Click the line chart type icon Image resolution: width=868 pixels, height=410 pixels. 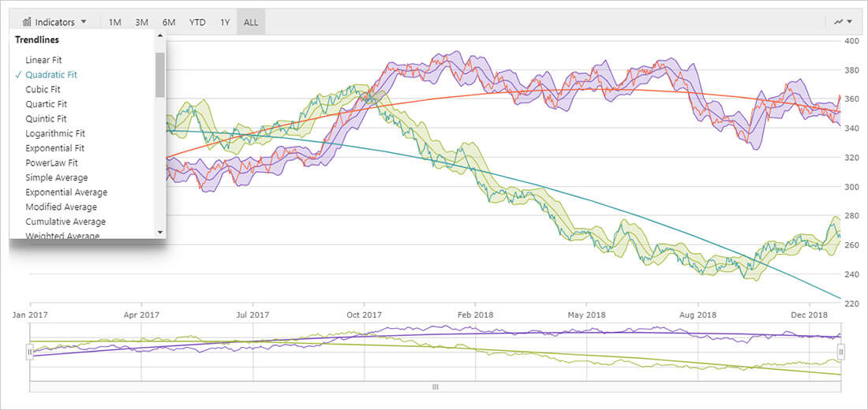click(838, 22)
